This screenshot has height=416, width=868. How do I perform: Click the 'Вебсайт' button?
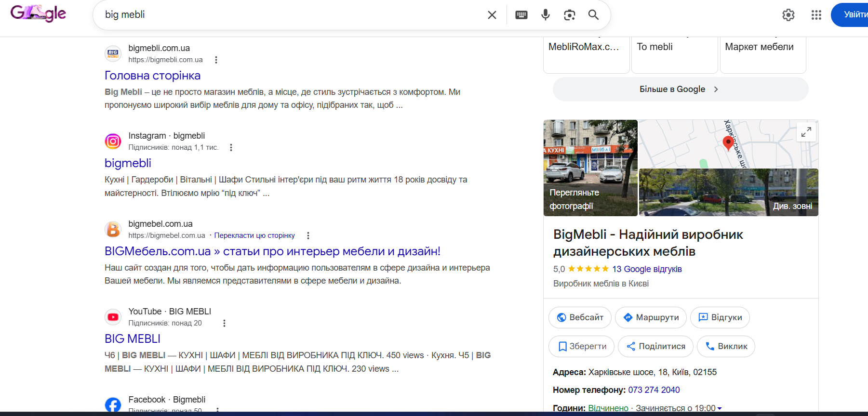[580, 317]
